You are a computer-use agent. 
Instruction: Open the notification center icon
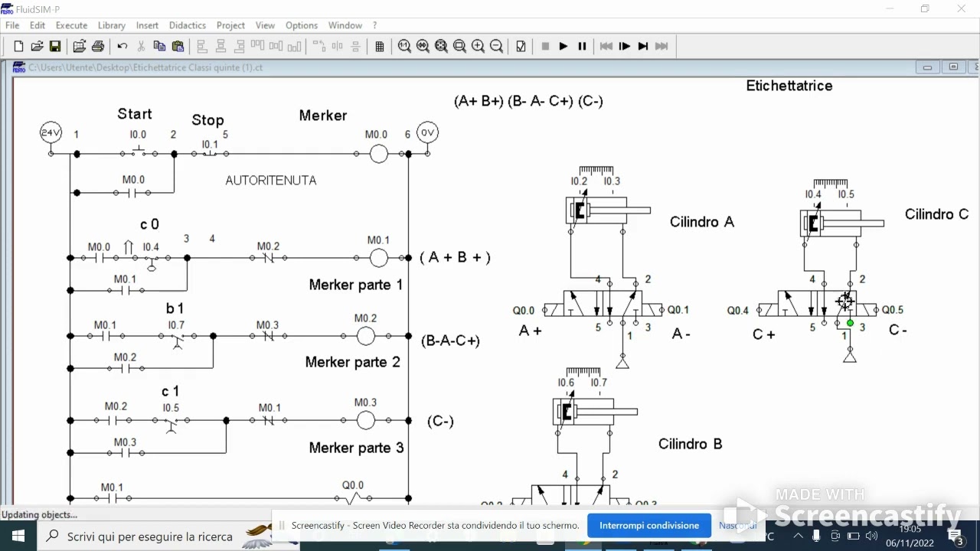point(955,536)
